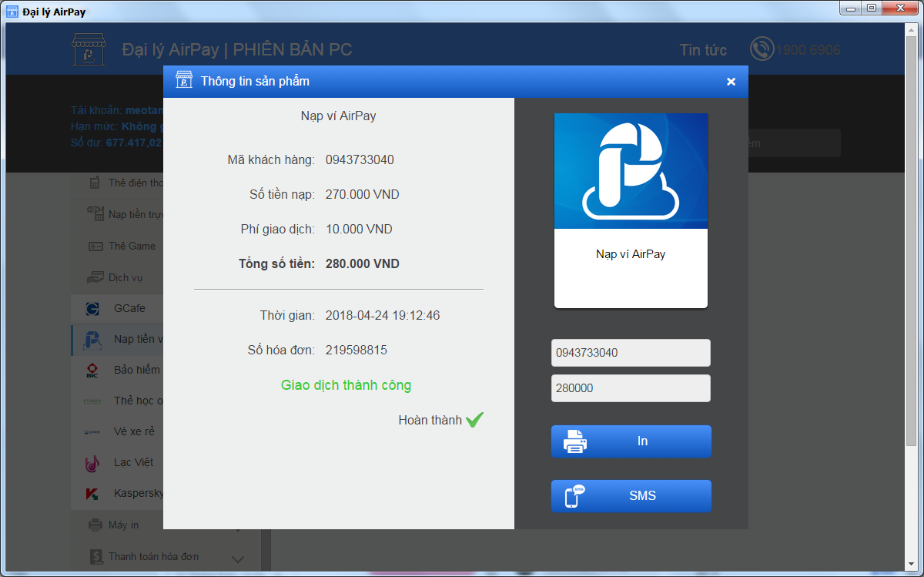The image size is (924, 577).
Task: Select Lạc Việt menu entry text
Action: pos(133,462)
